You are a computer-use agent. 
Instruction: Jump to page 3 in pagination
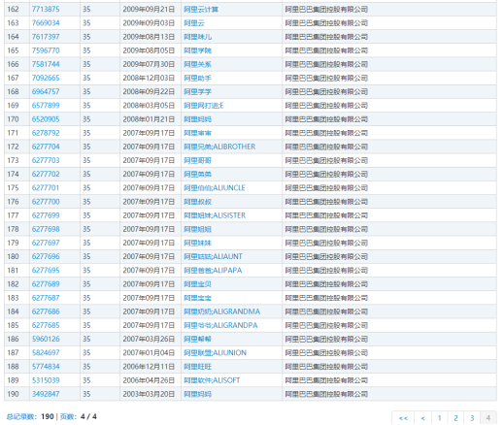click(472, 418)
